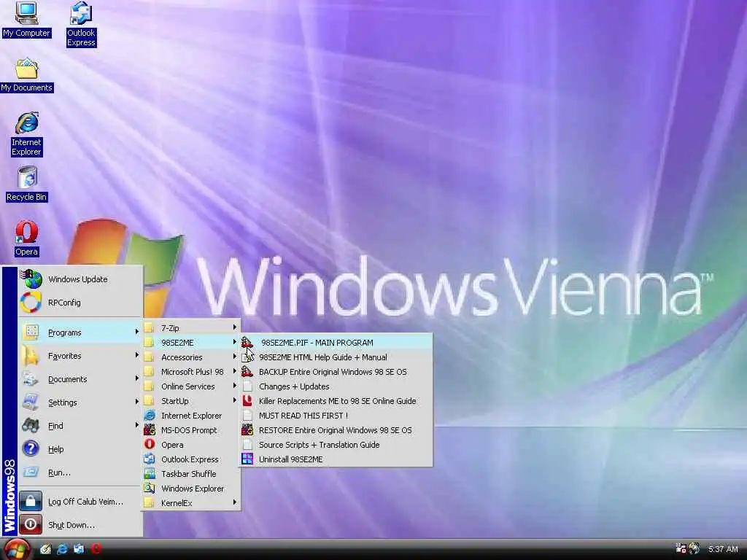Viewport: 747px width, 560px height.
Task: Launch 98SE2ME.PIF - MAIN PROGRAM entry
Action: 336,343
